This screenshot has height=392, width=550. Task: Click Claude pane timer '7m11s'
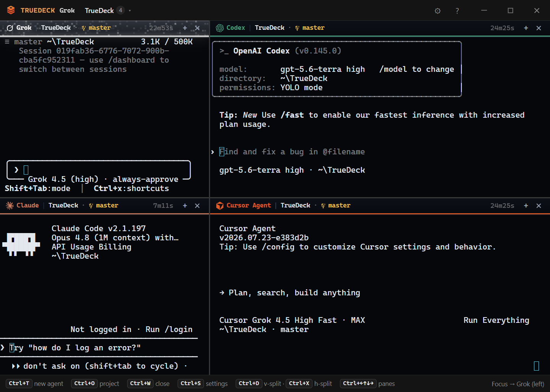point(163,206)
